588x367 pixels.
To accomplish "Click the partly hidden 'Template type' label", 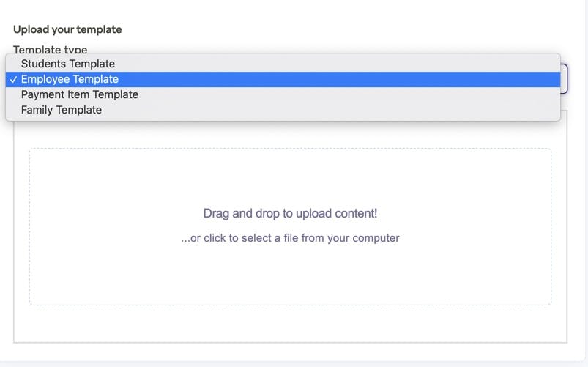I will (50, 50).
